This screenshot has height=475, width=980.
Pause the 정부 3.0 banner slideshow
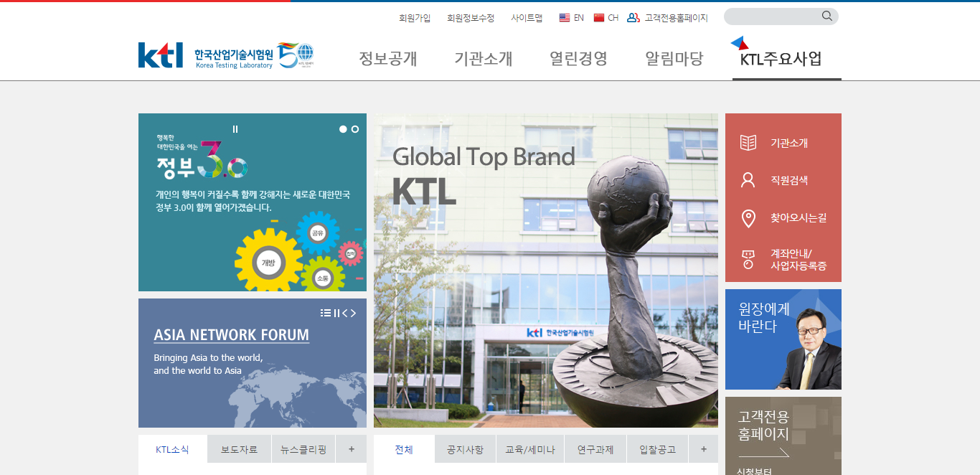coord(235,129)
